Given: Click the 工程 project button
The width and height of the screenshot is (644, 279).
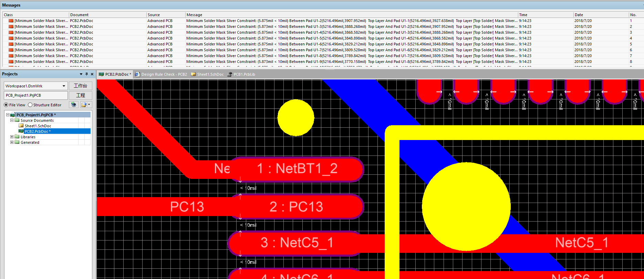Looking at the screenshot, I should 80,95.
